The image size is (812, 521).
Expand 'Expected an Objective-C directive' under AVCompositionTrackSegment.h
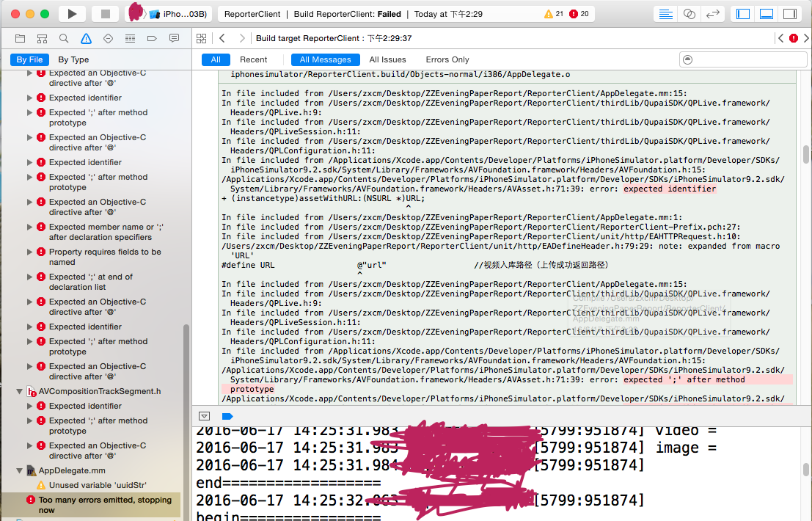tap(29, 445)
